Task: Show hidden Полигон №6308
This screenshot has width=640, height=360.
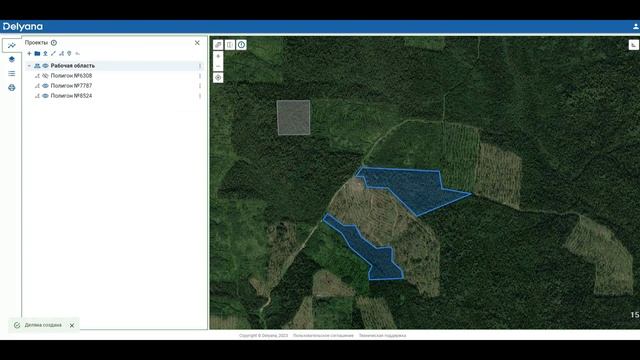Action: tap(45, 76)
